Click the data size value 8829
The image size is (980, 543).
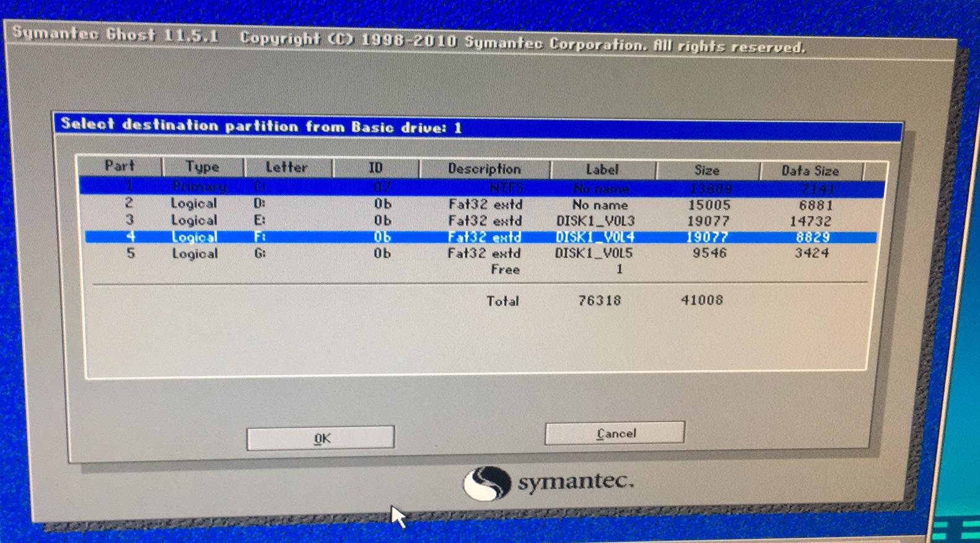pyautogui.click(x=812, y=237)
